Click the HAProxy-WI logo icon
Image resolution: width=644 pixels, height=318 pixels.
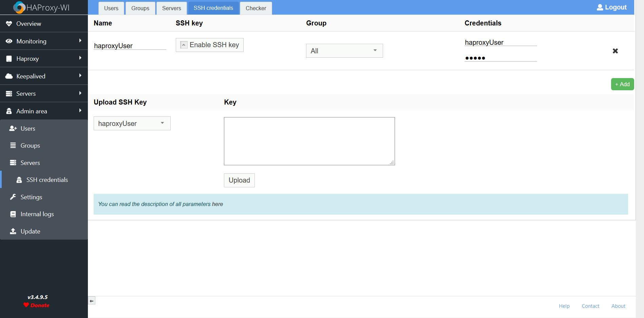pyautogui.click(x=19, y=7)
